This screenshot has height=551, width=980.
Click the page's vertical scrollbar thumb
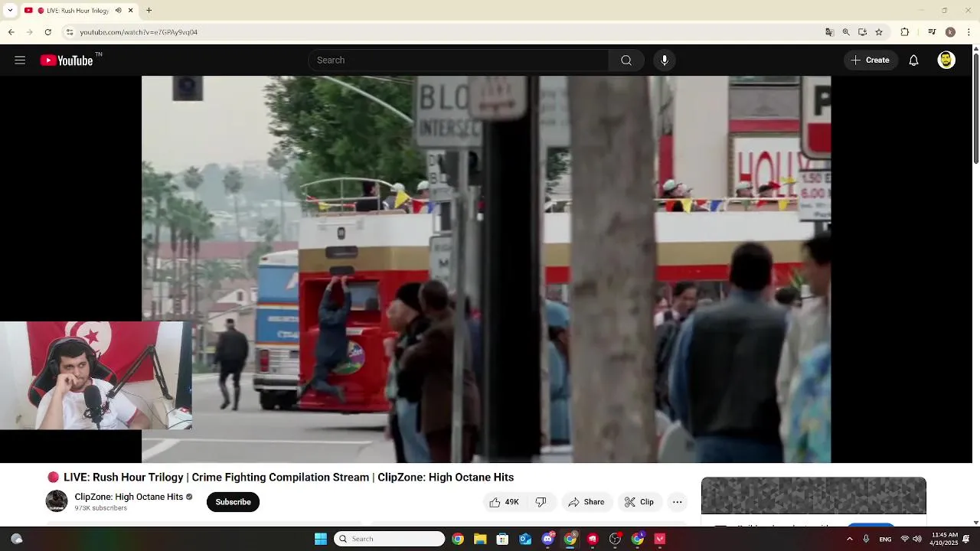[x=975, y=109]
